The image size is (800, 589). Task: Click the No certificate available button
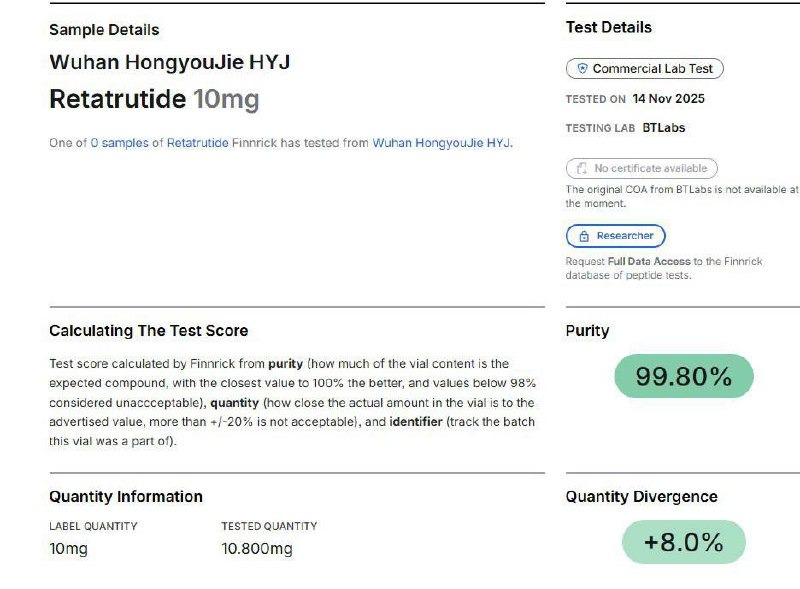642,169
